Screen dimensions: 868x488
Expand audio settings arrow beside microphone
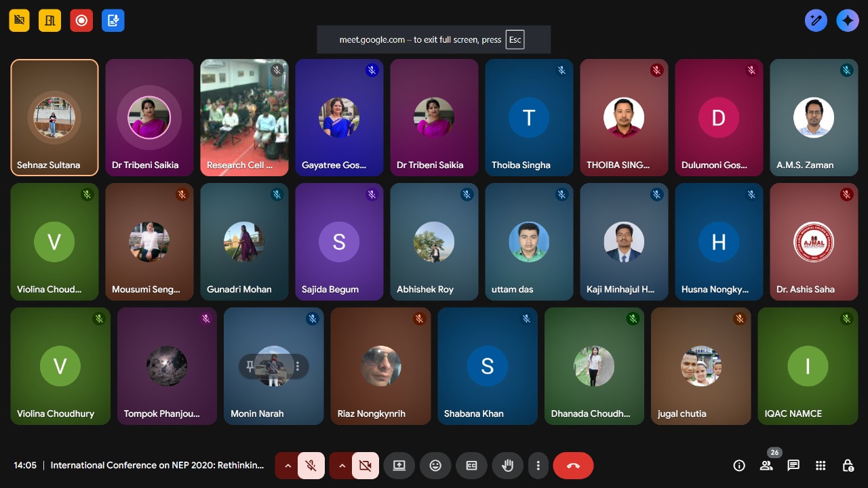(x=288, y=466)
